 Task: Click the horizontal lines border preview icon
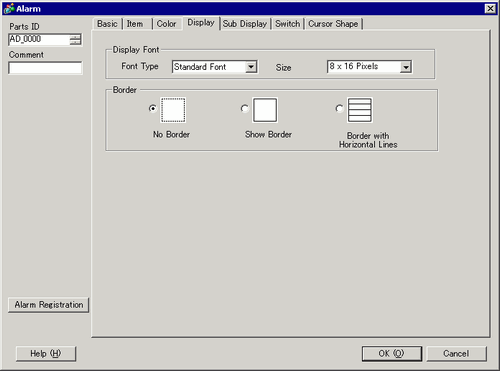[x=360, y=110]
